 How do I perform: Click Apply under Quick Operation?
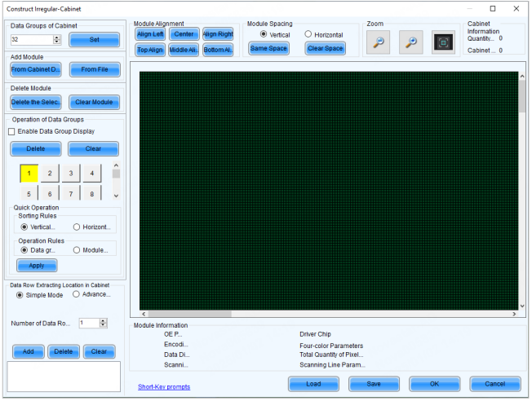click(38, 266)
